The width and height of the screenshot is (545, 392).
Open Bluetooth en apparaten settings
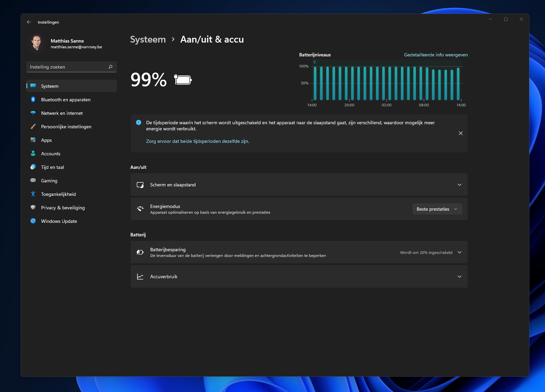72,99
